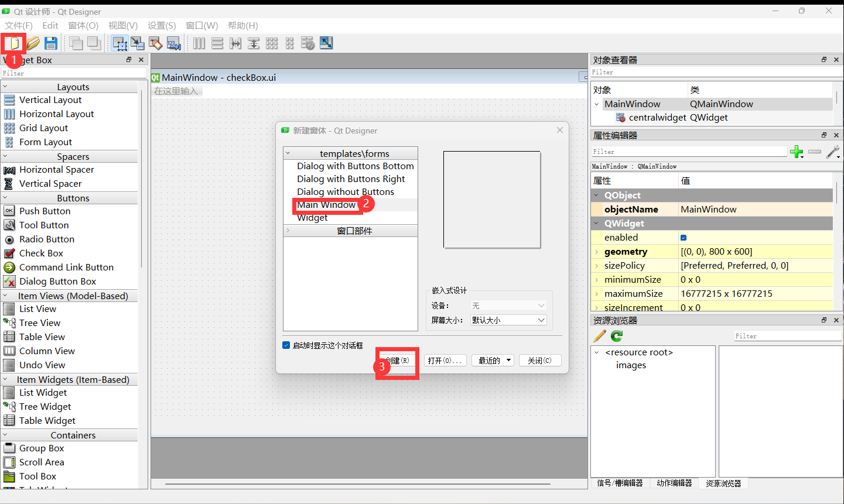Select images under resource root
This screenshot has height=504, width=844.
(x=631, y=365)
